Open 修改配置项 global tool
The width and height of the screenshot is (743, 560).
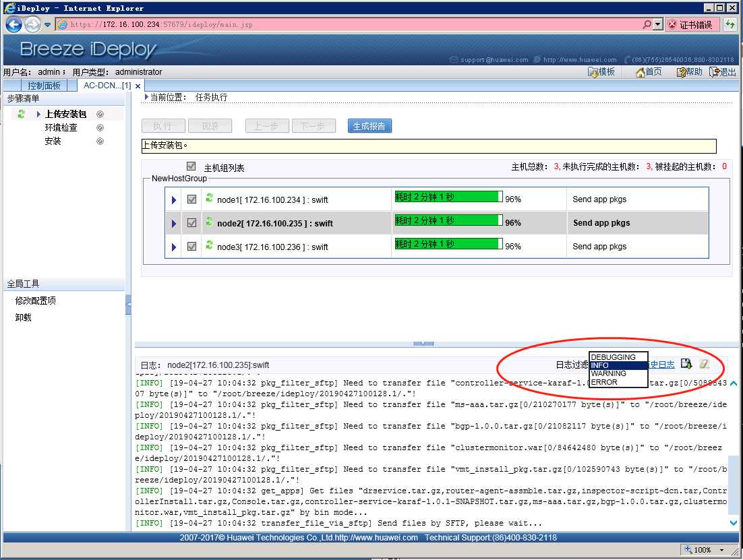coord(36,301)
